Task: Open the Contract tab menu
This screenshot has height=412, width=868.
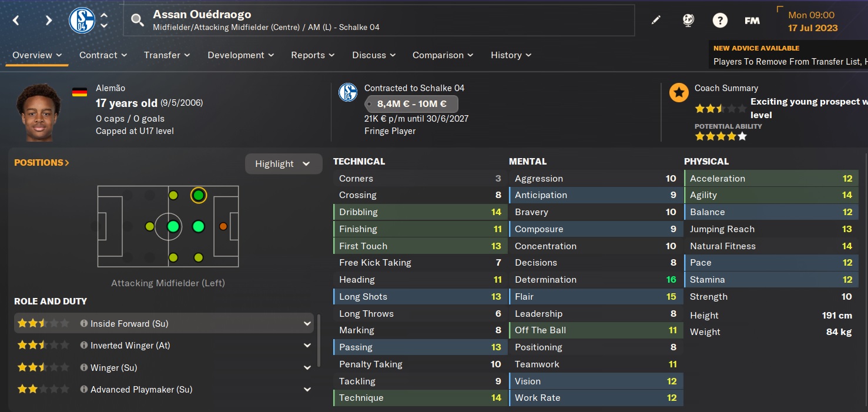Action: point(103,55)
